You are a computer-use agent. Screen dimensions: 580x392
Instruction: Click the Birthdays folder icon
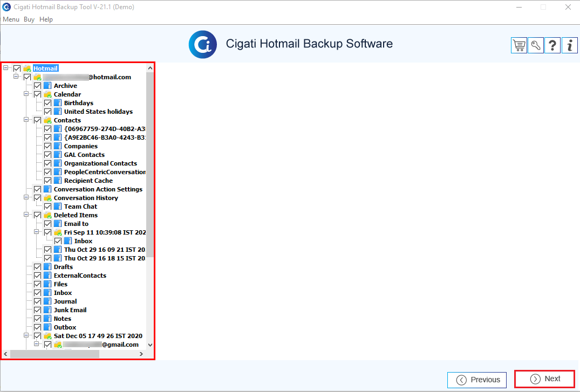(x=58, y=103)
